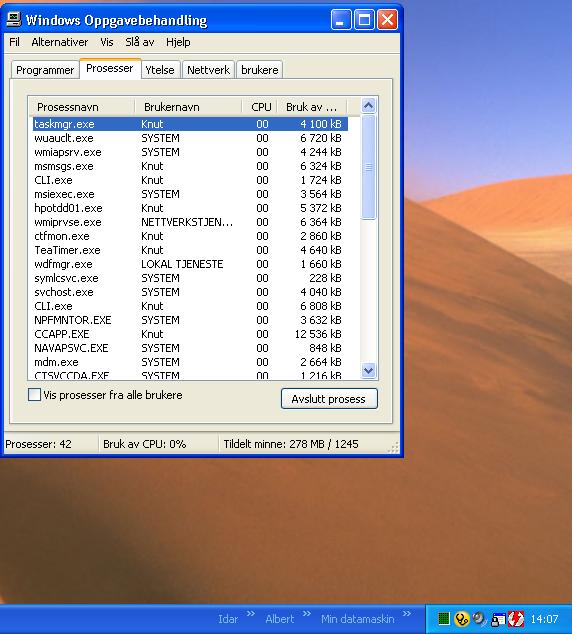Open the Alternativer menu
Image resolution: width=572 pixels, height=634 pixels.
point(60,42)
